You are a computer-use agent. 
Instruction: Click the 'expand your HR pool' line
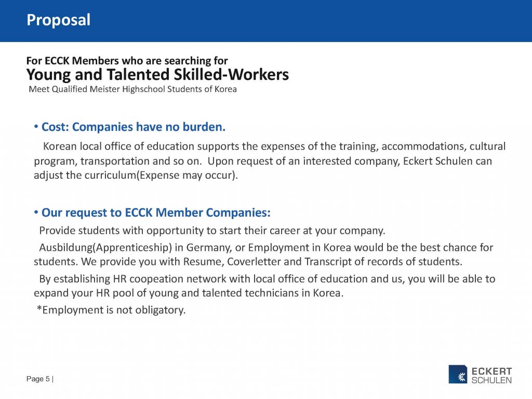click(x=189, y=292)
